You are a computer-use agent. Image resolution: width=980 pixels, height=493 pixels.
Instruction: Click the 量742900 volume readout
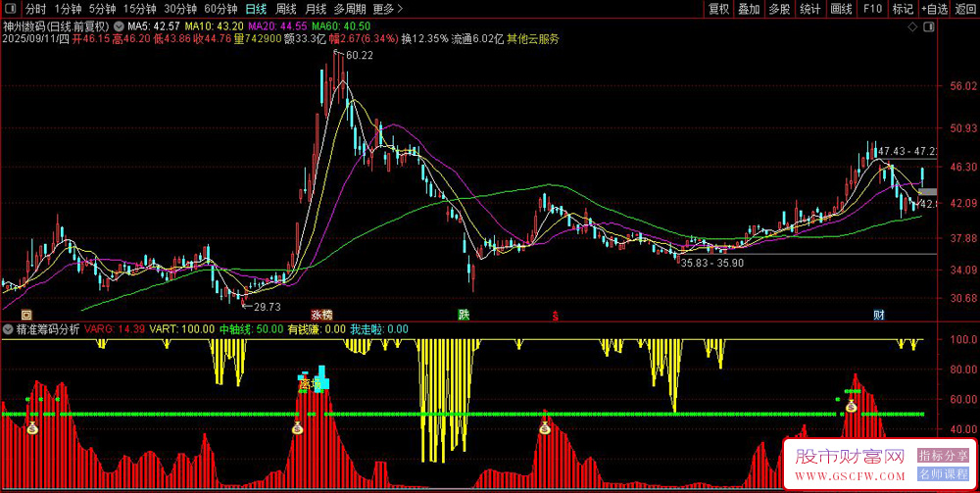click(x=257, y=39)
